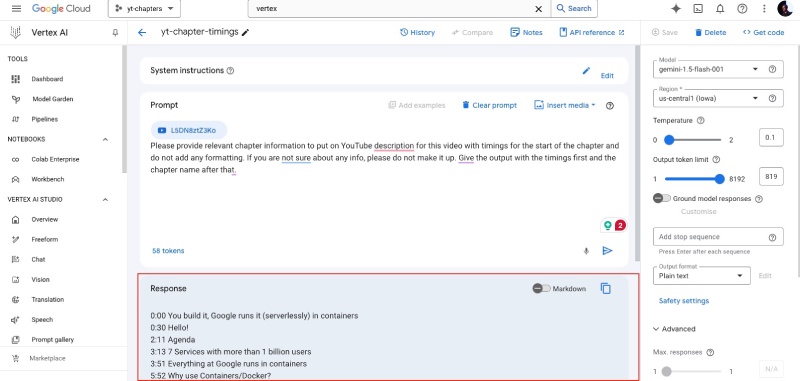Collapse the Advanced settings section
Viewport: 800px width, 381px height.
pyautogui.click(x=674, y=329)
